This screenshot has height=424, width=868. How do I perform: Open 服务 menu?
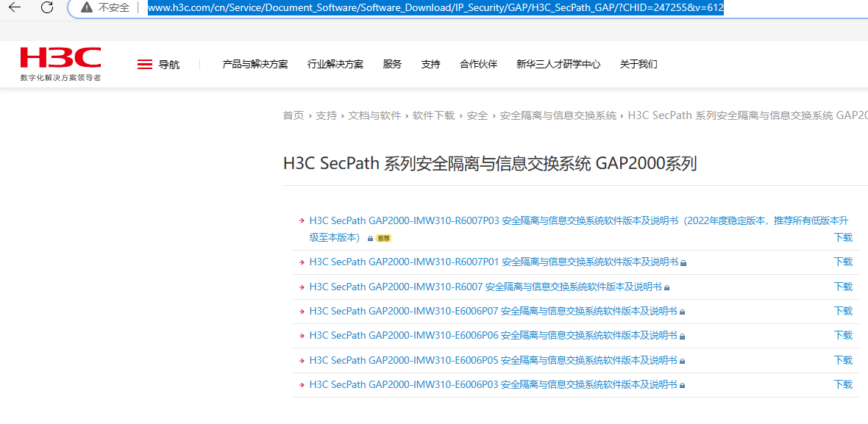[x=392, y=64]
